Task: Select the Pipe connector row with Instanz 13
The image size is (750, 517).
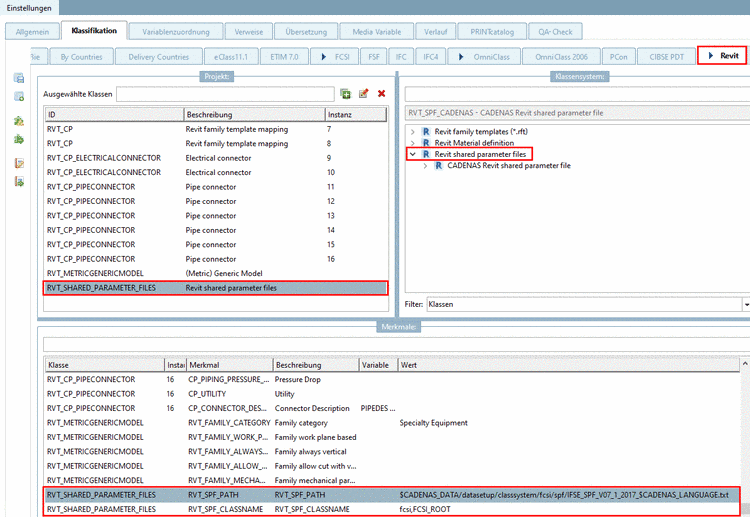Action: (216, 216)
